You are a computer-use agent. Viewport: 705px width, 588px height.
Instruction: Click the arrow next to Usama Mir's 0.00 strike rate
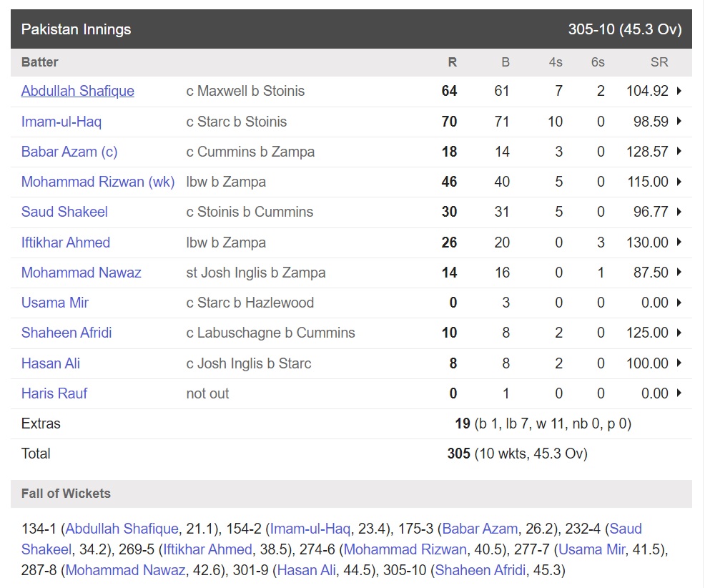coord(678,303)
